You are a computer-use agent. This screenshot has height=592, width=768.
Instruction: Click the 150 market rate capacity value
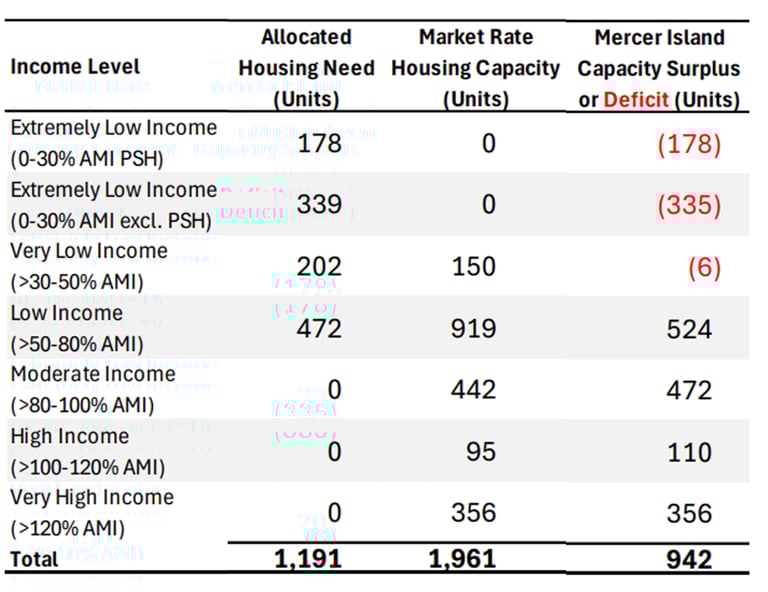(474, 266)
